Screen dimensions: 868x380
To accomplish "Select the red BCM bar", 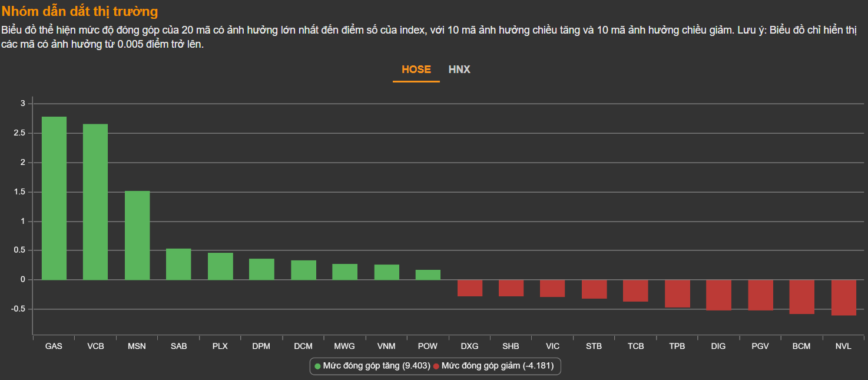I will click(801, 296).
